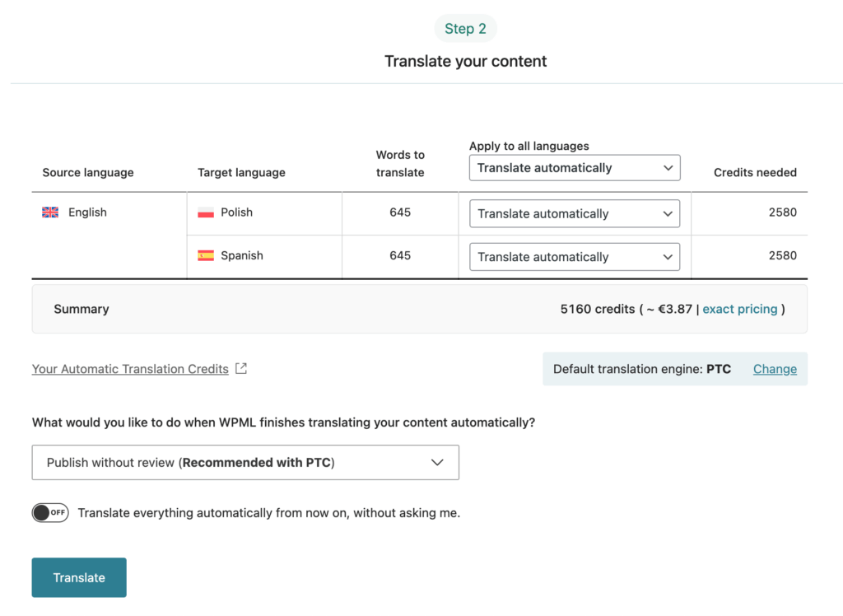This screenshot has width=843, height=616.
Task: Expand the Publish without review dropdown
Action: coord(245,462)
